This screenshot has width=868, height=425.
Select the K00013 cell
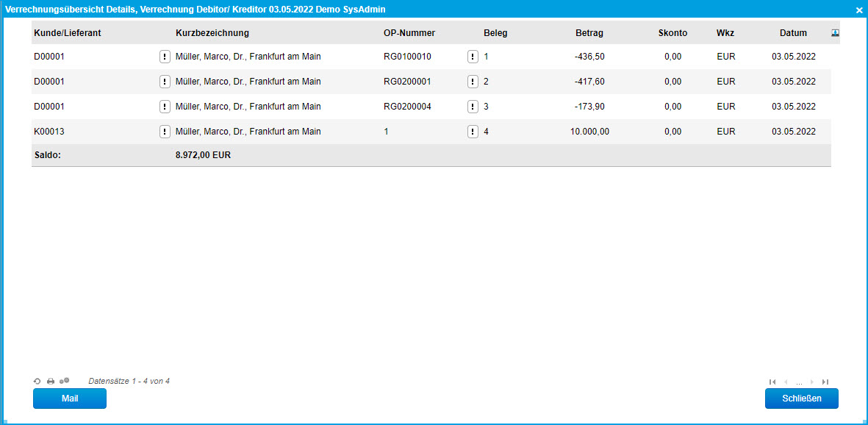click(x=49, y=132)
